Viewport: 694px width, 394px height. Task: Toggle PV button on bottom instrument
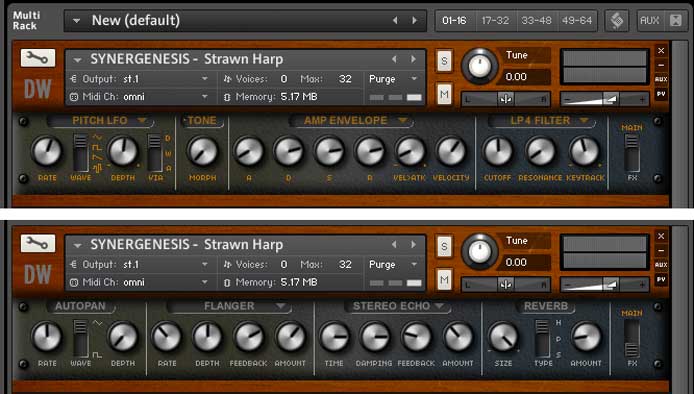click(x=661, y=279)
